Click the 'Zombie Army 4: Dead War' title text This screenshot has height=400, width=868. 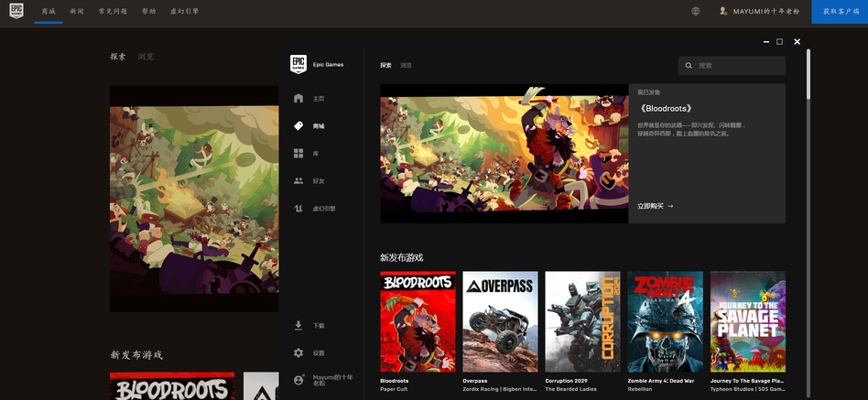tap(661, 381)
